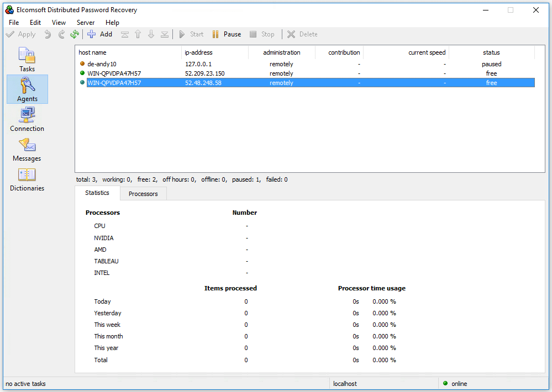Click the Move to top icon
Viewport: 552px width, 392px height.
125,34
